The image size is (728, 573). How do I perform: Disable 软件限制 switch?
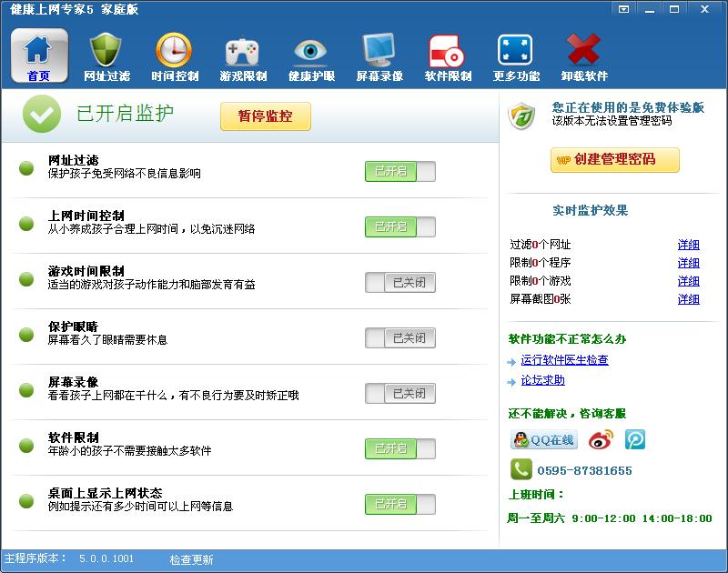pos(400,448)
